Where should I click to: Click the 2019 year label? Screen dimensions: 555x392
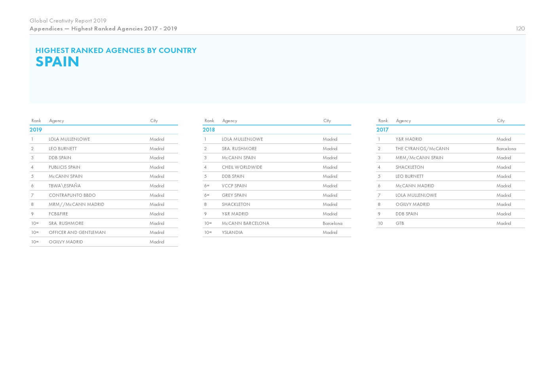36,130
